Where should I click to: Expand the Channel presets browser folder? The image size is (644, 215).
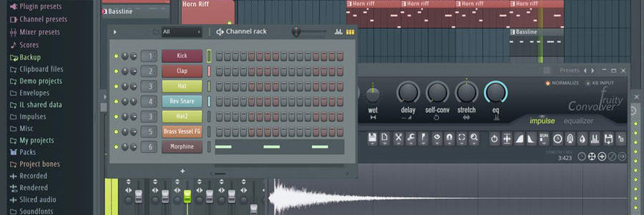point(39,19)
